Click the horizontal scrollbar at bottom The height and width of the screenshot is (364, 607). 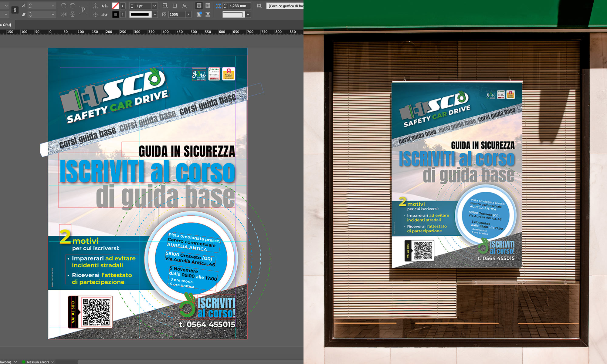[191, 362]
